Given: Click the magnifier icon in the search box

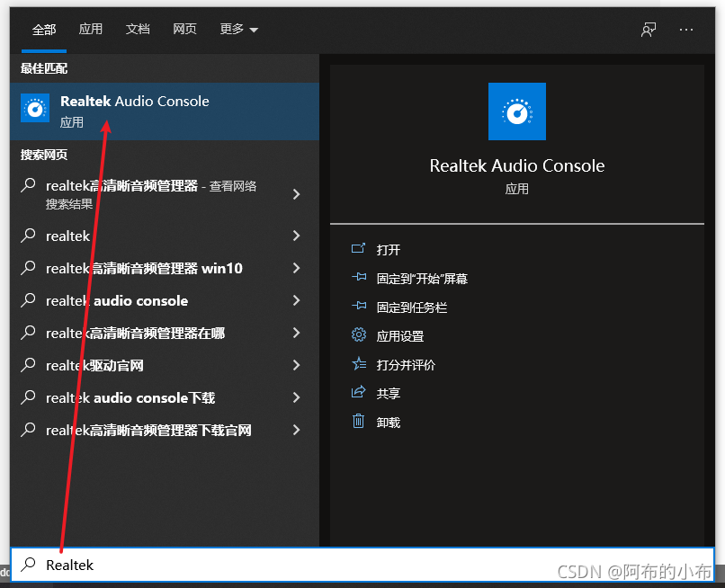Looking at the screenshot, I should point(28,564).
